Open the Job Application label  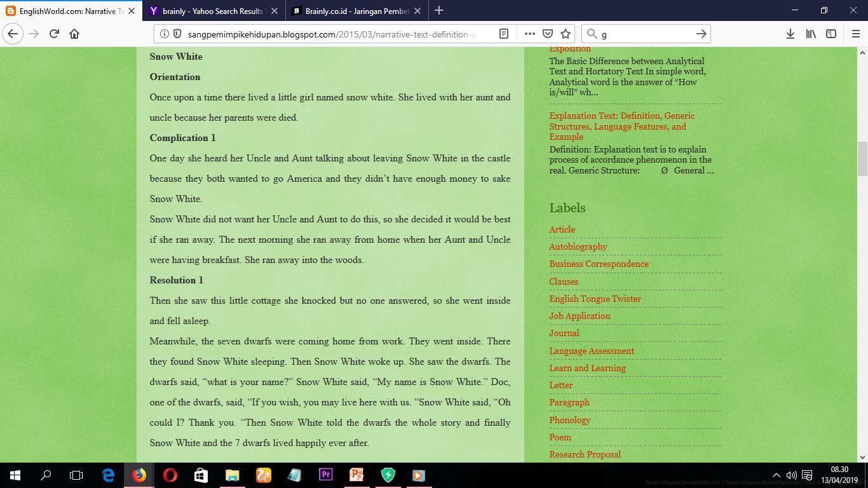pos(580,316)
